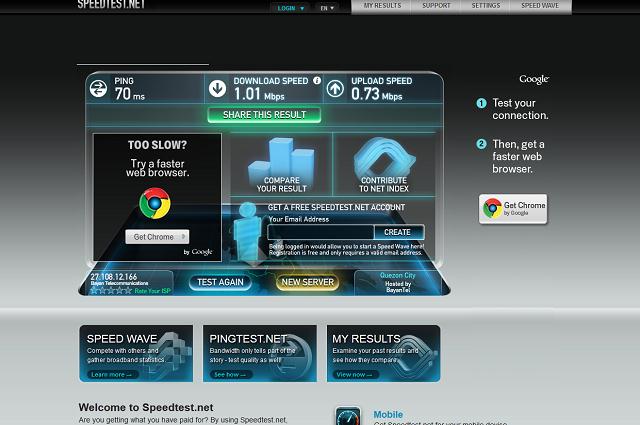Viewport: 640px width, 425px height.
Task: Open the Login dropdown
Action: tap(291, 8)
